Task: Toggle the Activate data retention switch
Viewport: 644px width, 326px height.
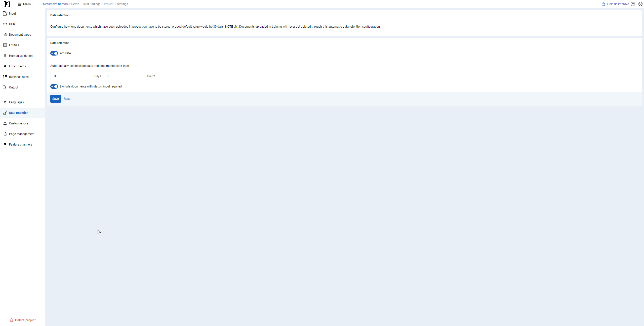Action: pos(54,53)
